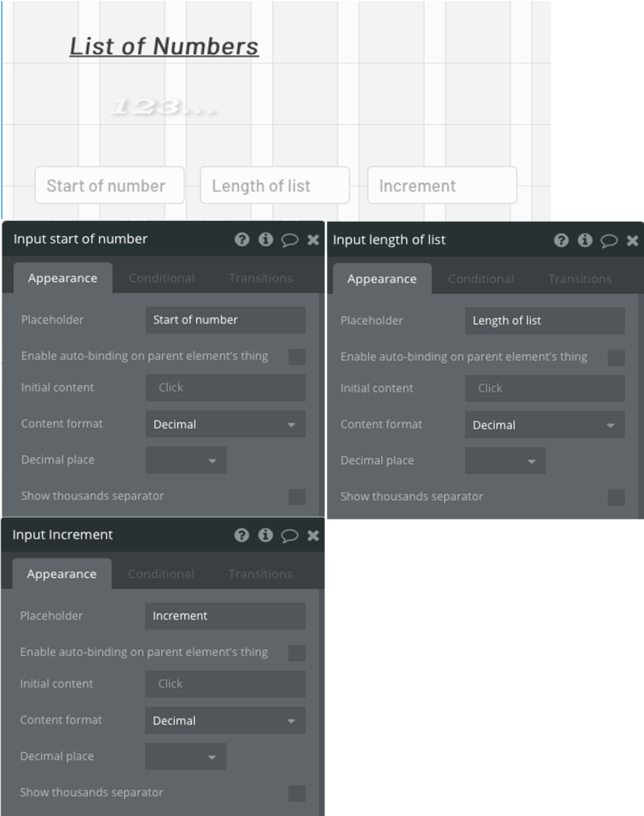The height and width of the screenshot is (816, 644).
Task: Click Initial content field in Input start of number panel
Action: coord(226,388)
